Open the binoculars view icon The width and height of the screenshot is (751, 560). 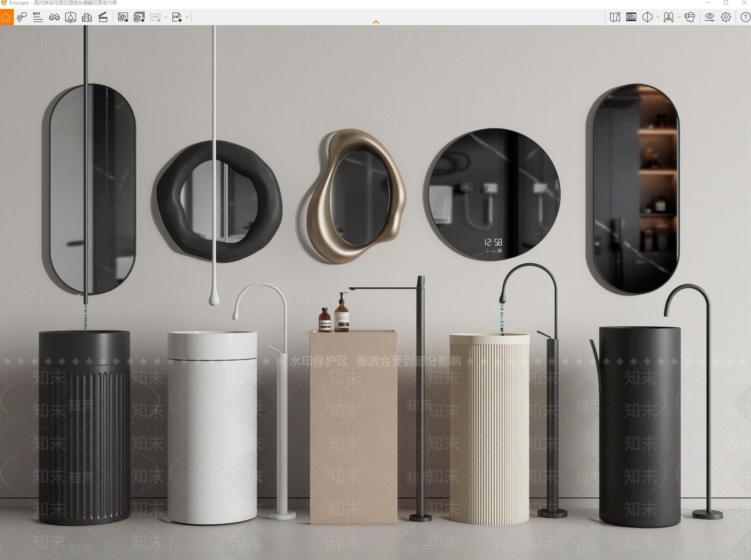pyautogui.click(x=54, y=17)
